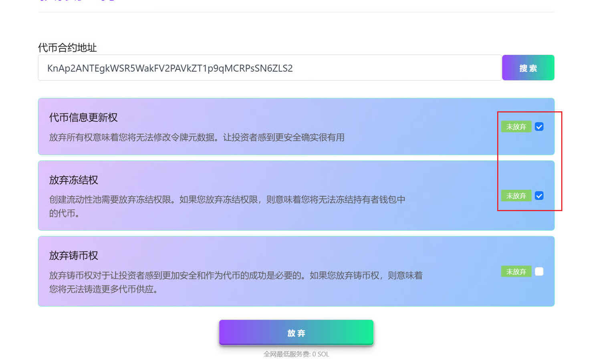Viewport: 609px width, 364px height.
Task: Click the cropped purple page heading at top
Action: click(78, 1)
